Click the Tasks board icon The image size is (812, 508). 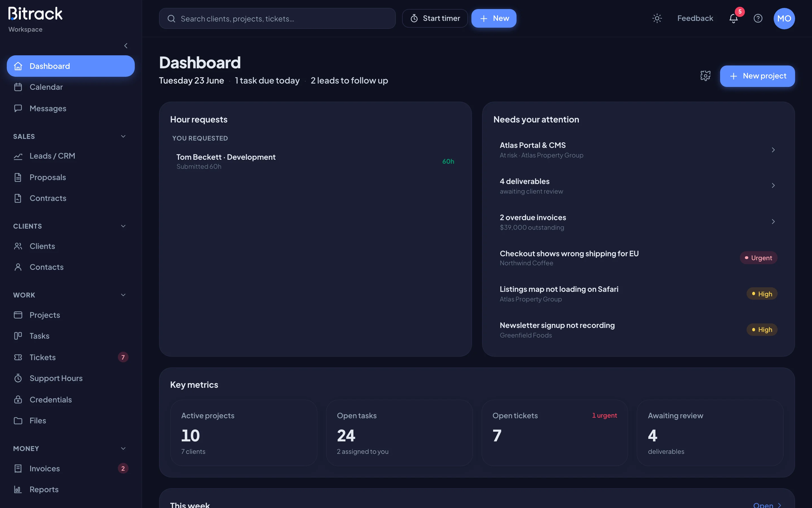(18, 336)
